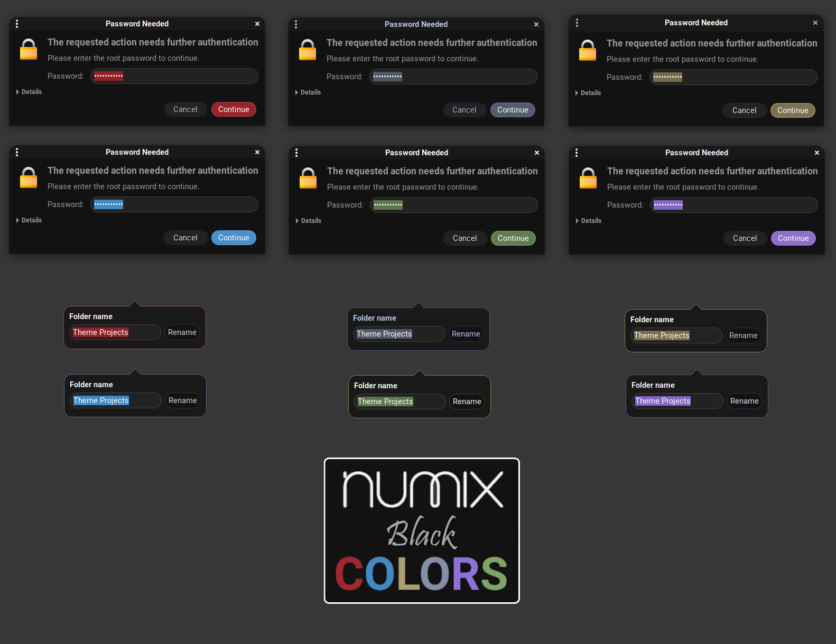836x644 pixels.
Task: Click Rename in red-bordered folder popover
Action: coord(182,332)
